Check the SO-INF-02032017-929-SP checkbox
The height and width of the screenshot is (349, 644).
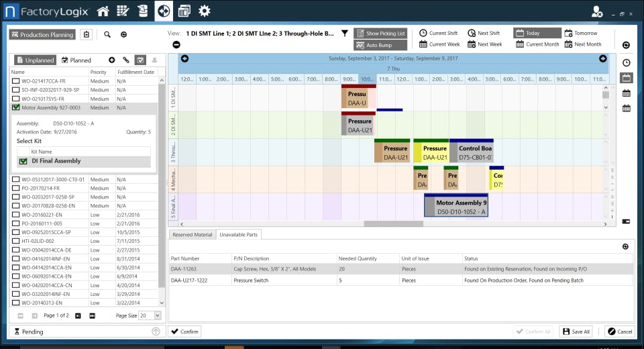point(15,90)
